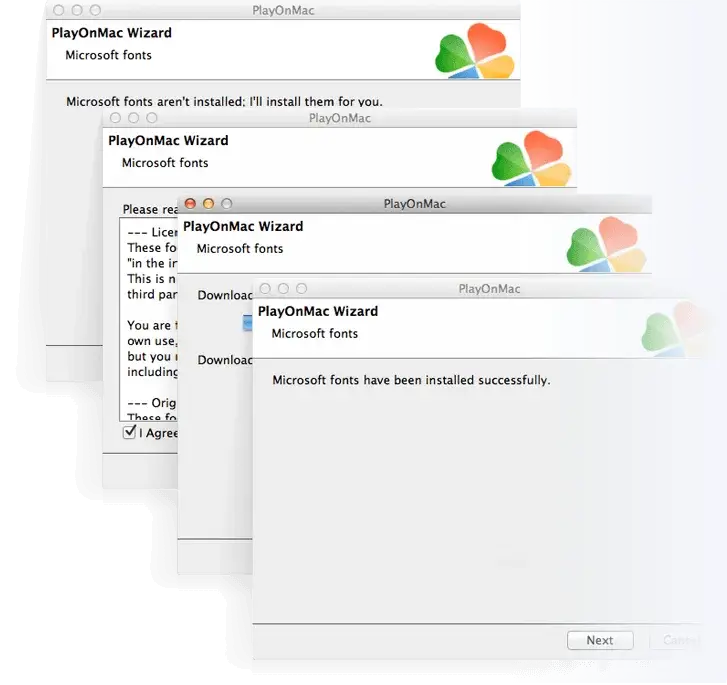Click the grey zoom button of the download window
This screenshot has width=727, height=685.
(226, 204)
